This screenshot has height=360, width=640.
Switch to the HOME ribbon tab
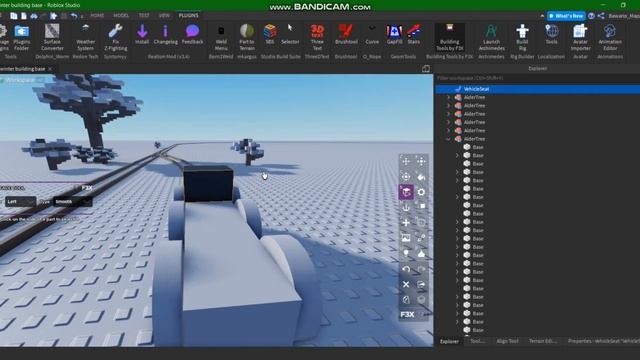(x=97, y=16)
